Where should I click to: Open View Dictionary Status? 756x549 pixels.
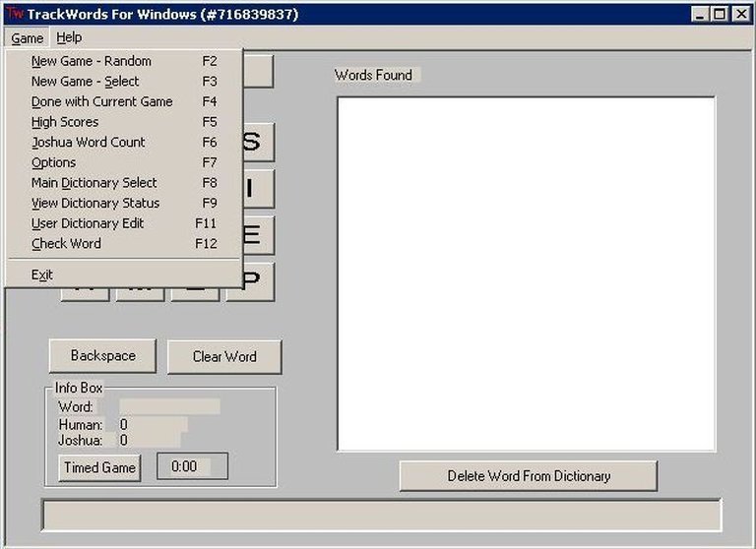94,203
